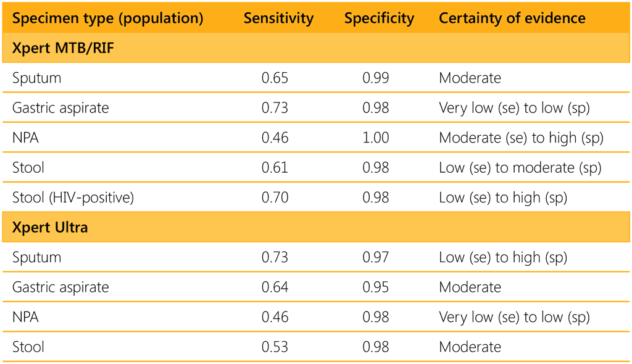Click the 1.00 specificity value
Viewport: 632px width, 364px height.
[x=376, y=138]
